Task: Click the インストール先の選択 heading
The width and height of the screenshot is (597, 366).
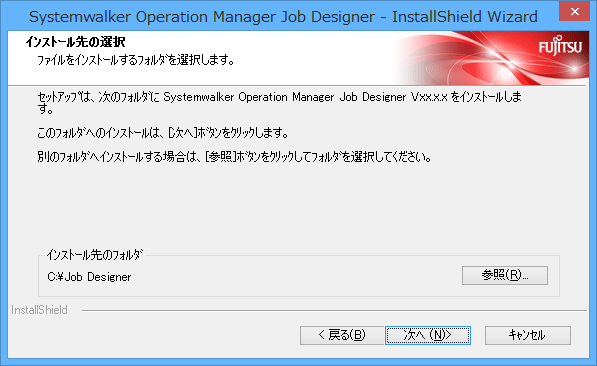Action: point(75,42)
